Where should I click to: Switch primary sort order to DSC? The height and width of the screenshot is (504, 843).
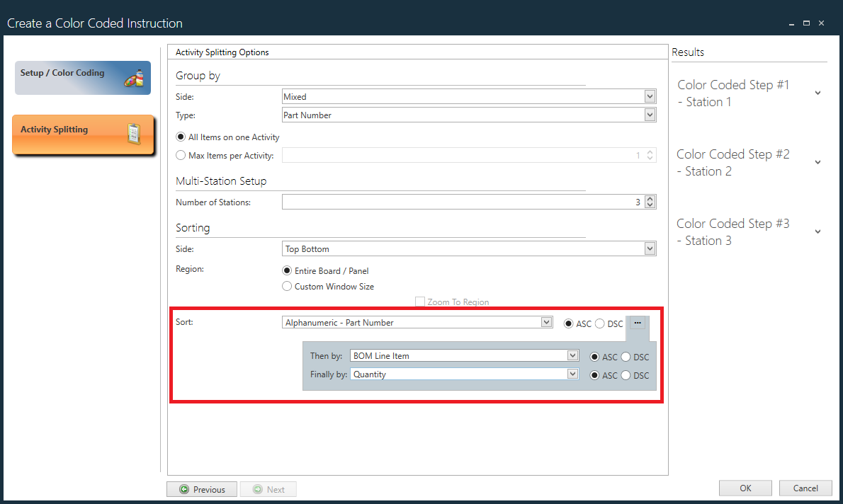[600, 322]
